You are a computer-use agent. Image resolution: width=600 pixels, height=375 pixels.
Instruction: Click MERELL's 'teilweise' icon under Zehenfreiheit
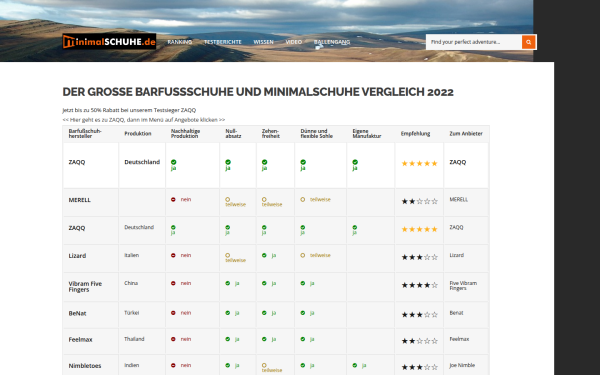264,199
